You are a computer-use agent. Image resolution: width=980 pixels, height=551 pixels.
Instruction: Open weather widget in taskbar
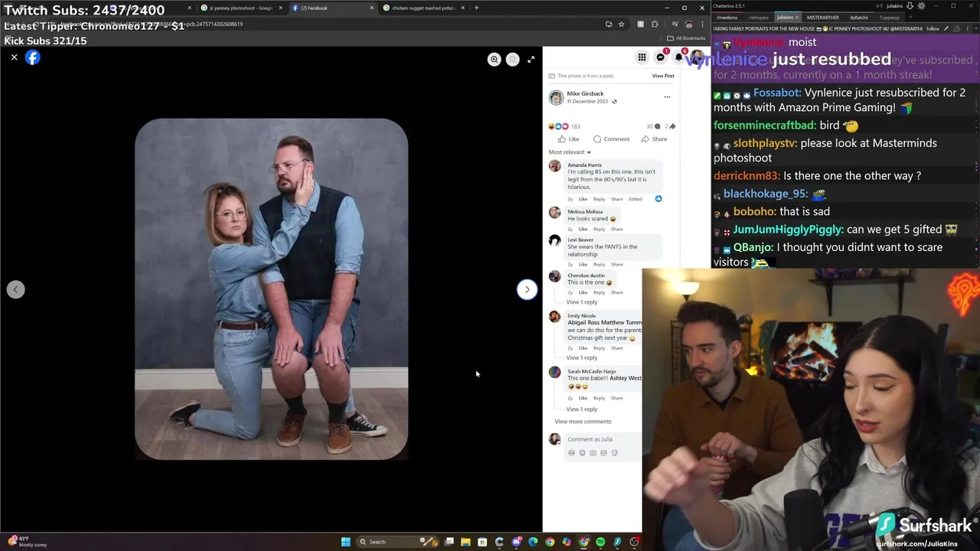point(27,542)
